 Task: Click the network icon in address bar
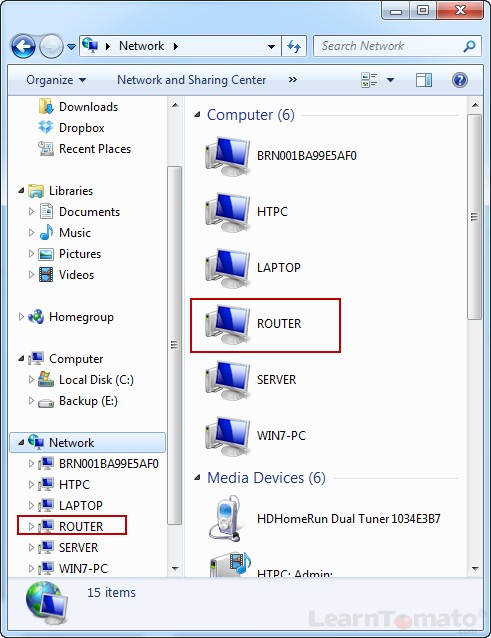pyautogui.click(x=90, y=45)
